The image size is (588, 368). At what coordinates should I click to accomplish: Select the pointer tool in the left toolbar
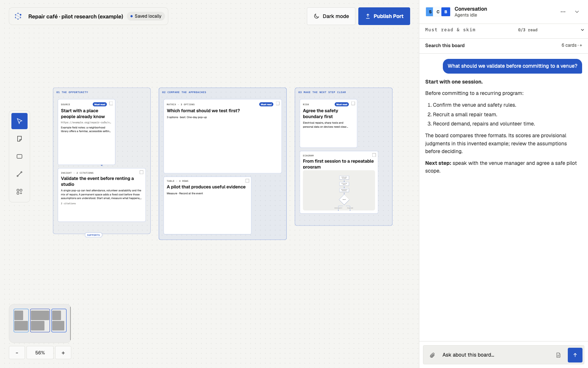pyautogui.click(x=19, y=121)
